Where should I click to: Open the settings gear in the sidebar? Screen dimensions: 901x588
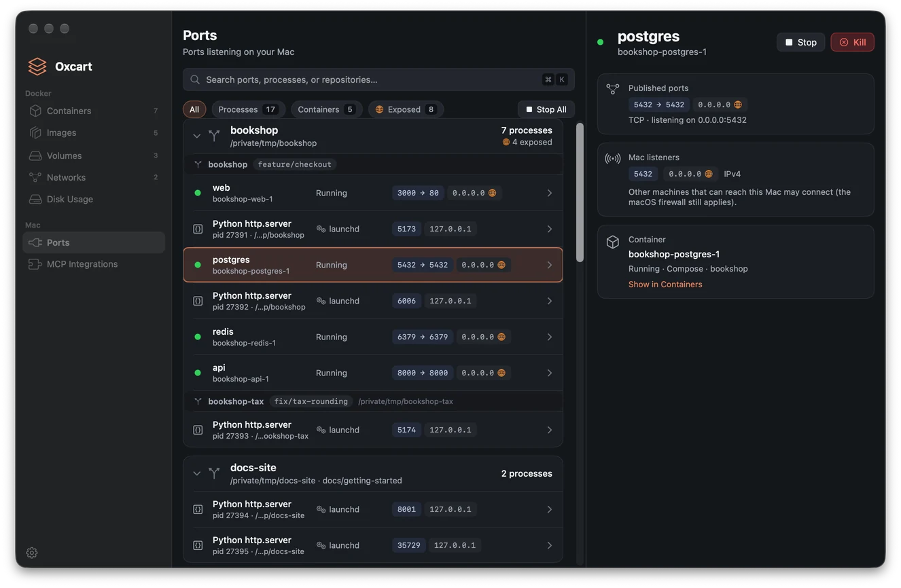[x=32, y=553]
